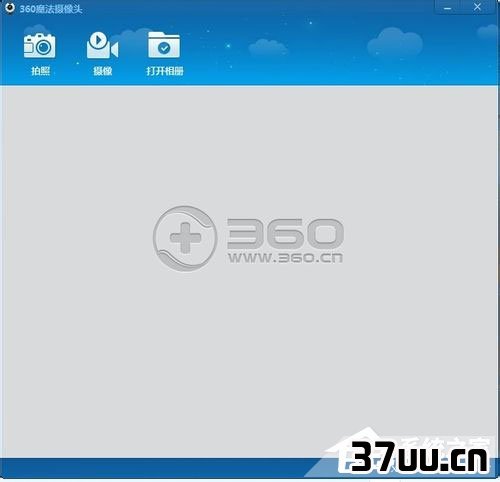
Task: Click the webcam app icon in title bar
Action: (10, 8)
